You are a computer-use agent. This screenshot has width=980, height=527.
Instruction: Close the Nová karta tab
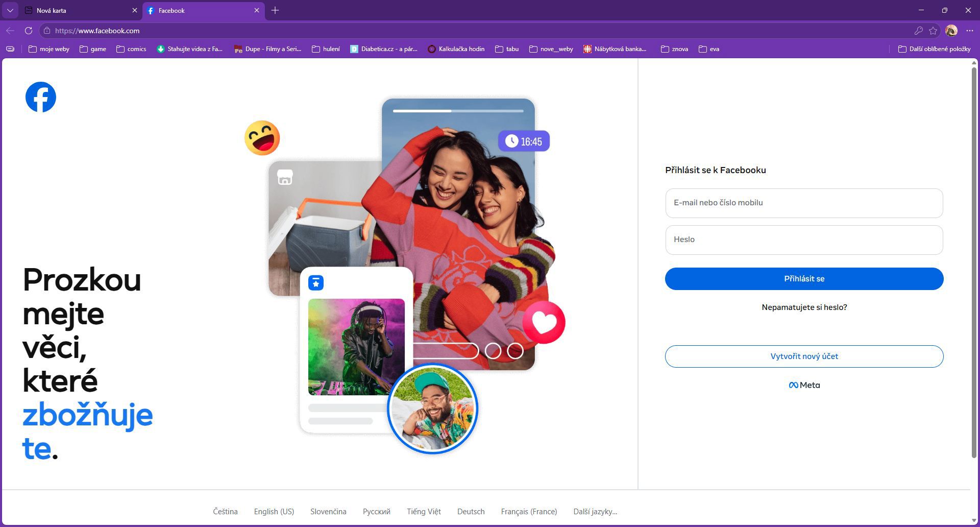click(x=134, y=10)
